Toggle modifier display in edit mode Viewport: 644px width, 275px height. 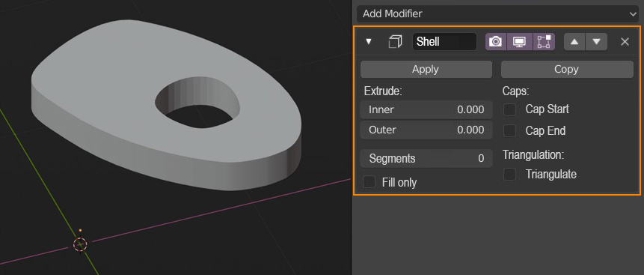(x=544, y=41)
